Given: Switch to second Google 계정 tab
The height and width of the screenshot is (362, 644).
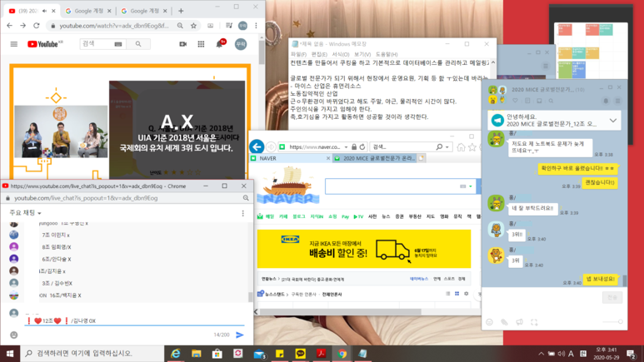Looking at the screenshot, I should [x=87, y=11].
